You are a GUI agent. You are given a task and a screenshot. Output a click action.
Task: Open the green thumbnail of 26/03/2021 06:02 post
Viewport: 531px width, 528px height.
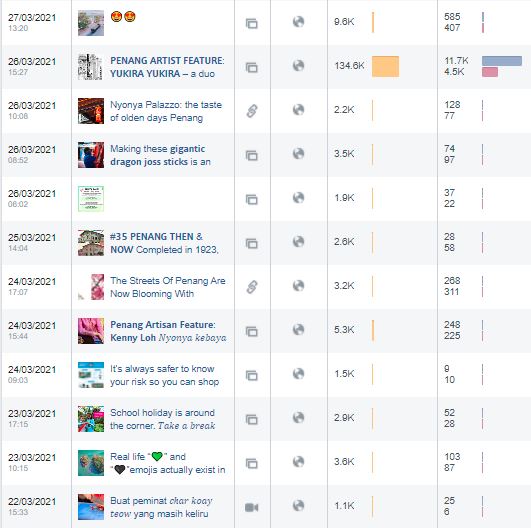[x=91, y=198]
